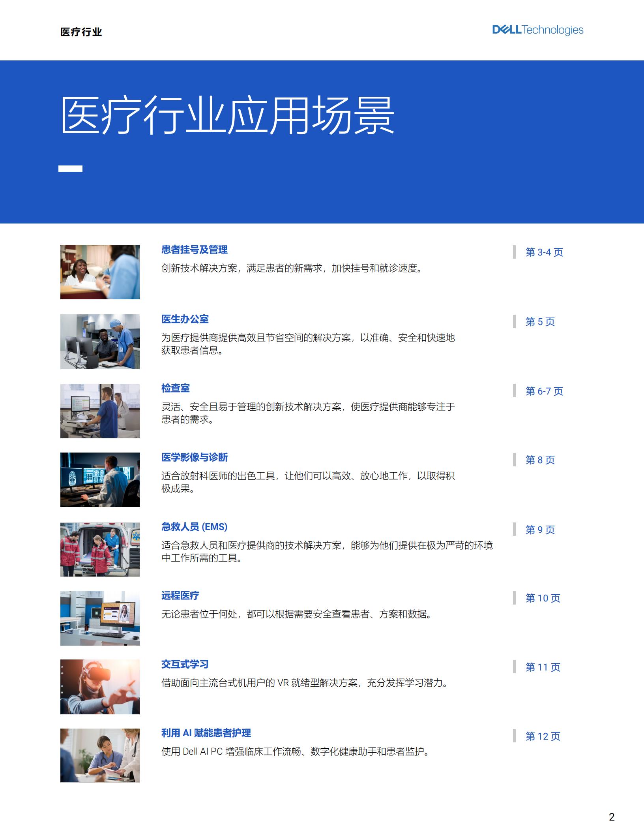Open the 利用 AI 赋能患者护理 heading
Screen dimensions: 644x834
206,733
